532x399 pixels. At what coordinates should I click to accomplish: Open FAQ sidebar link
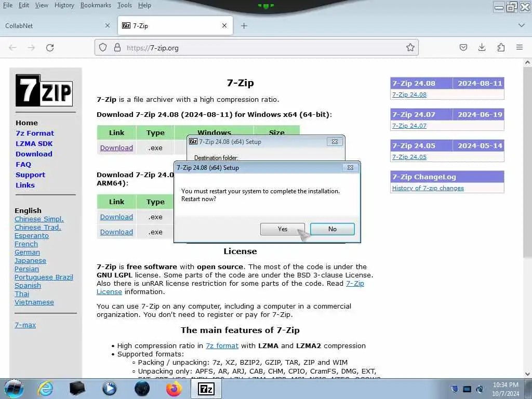[x=23, y=165]
